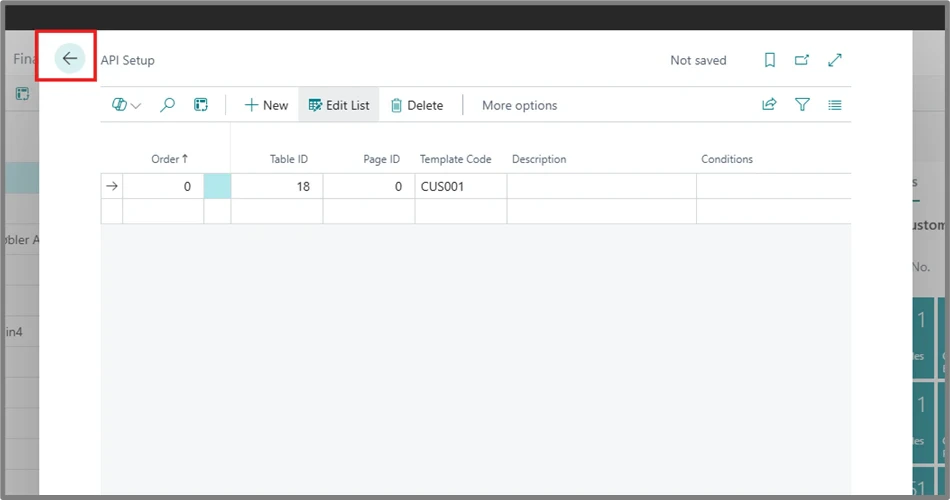Edit the Table ID cell showing 18
950x500 pixels.
[x=277, y=186]
